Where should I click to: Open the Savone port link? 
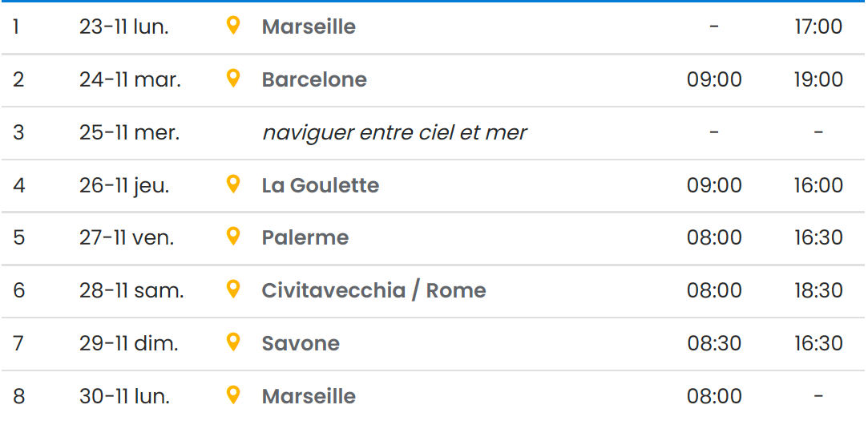click(x=301, y=343)
